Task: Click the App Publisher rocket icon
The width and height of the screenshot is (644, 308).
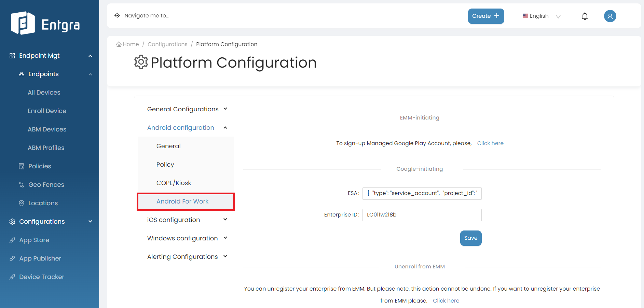Action: 12,258
